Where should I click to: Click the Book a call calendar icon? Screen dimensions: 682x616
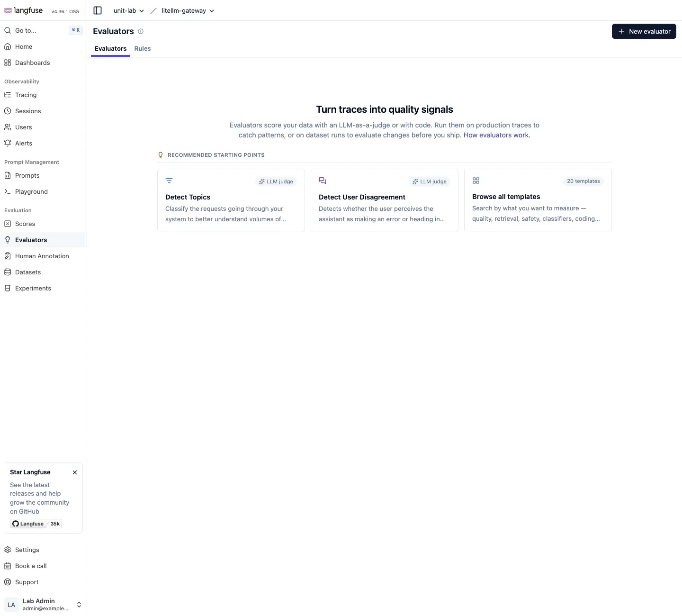click(8, 566)
